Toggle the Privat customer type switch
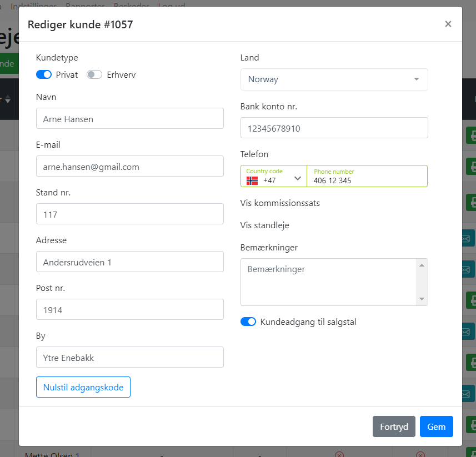The image size is (476, 457). coord(44,74)
